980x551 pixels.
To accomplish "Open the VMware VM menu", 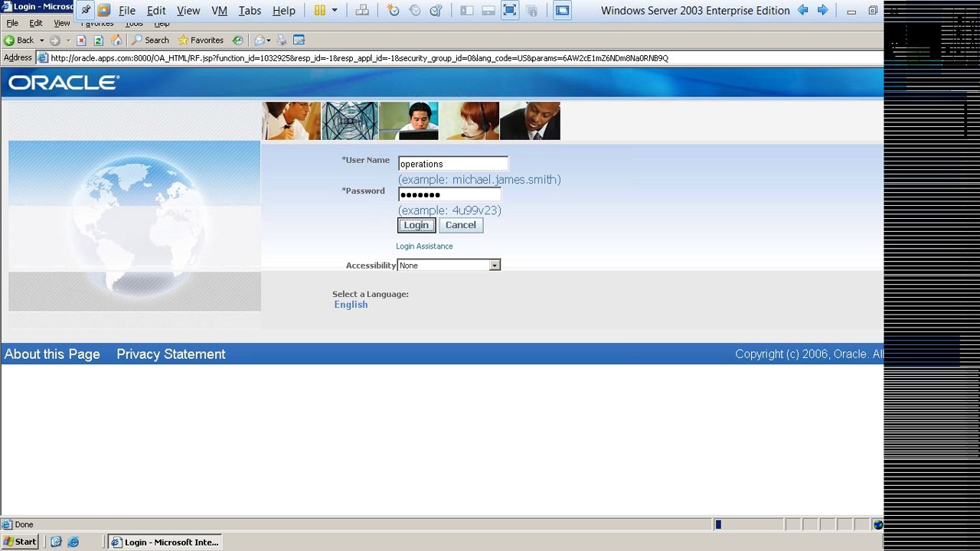I will point(219,11).
